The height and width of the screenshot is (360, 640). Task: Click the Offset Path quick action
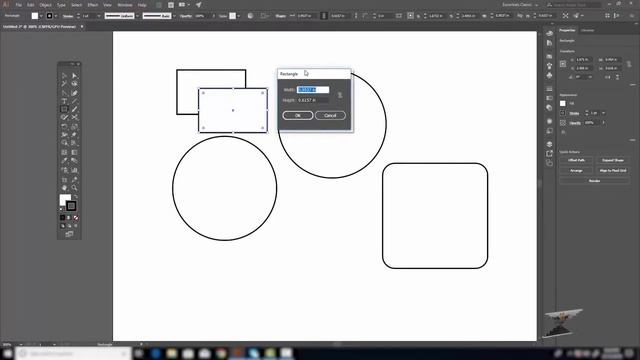click(576, 160)
